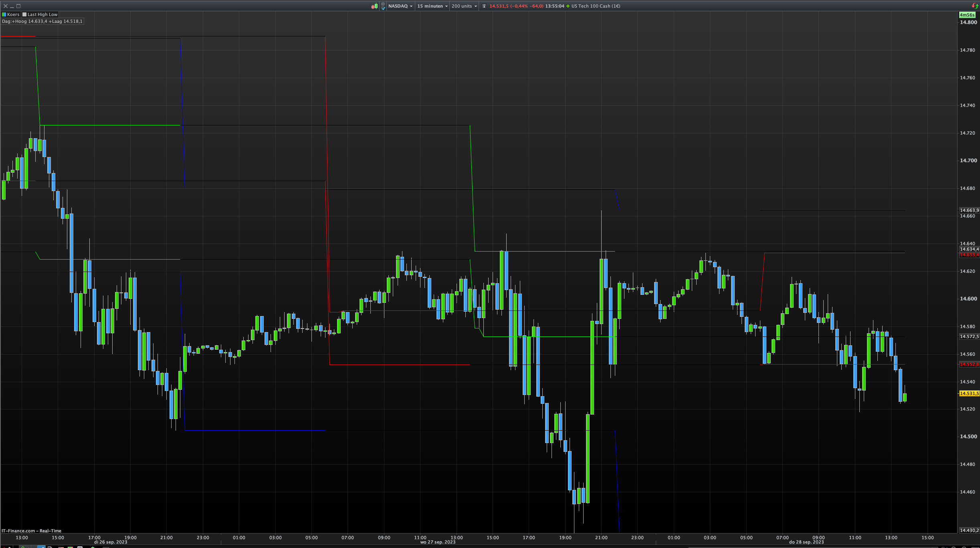Click the yellow 14.531,5 current price label
980x548 pixels.
tap(969, 393)
